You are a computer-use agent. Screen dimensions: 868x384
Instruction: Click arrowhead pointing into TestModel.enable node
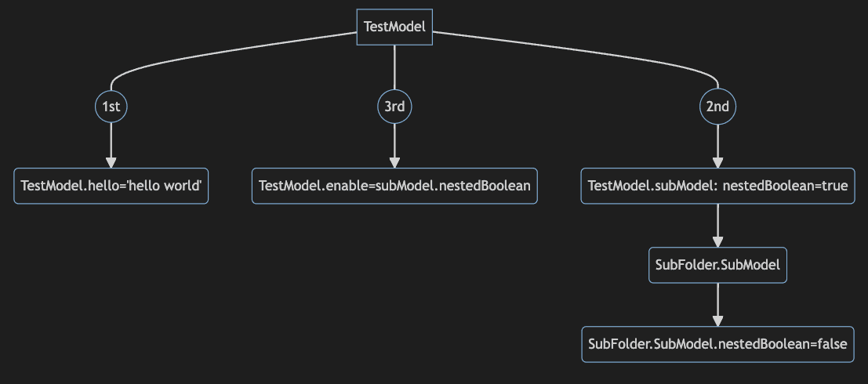click(x=394, y=161)
